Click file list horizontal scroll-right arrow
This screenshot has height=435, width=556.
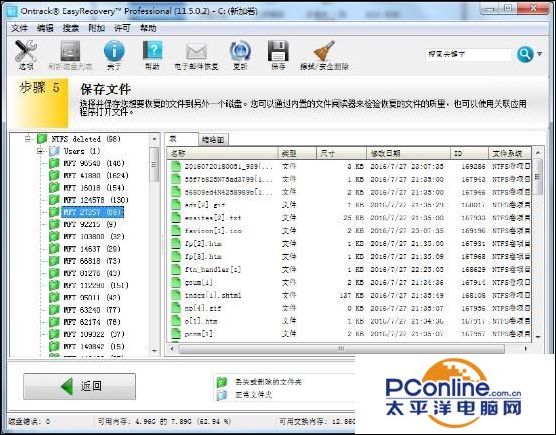526,349
